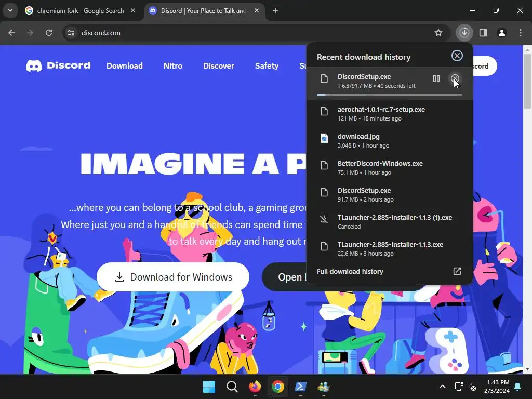Bookmark this page with the star icon

(438, 33)
